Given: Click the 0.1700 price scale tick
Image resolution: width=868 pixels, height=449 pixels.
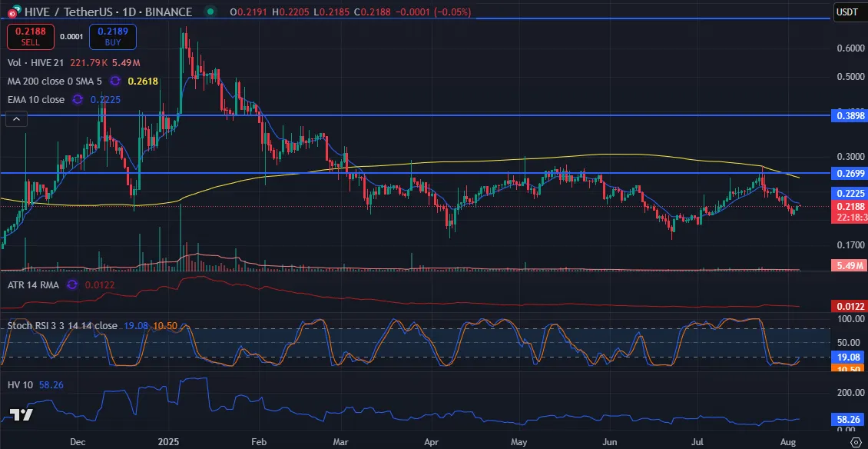Looking at the screenshot, I should point(850,244).
